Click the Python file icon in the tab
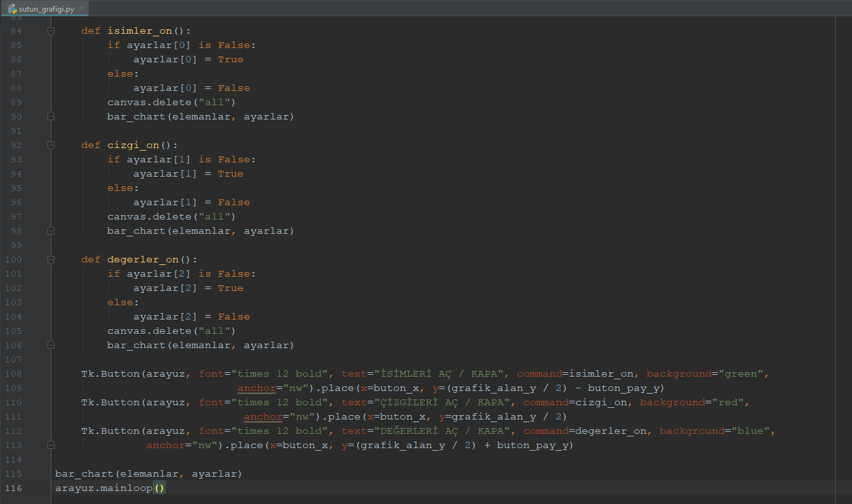This screenshot has height=504, width=852. (x=12, y=8)
